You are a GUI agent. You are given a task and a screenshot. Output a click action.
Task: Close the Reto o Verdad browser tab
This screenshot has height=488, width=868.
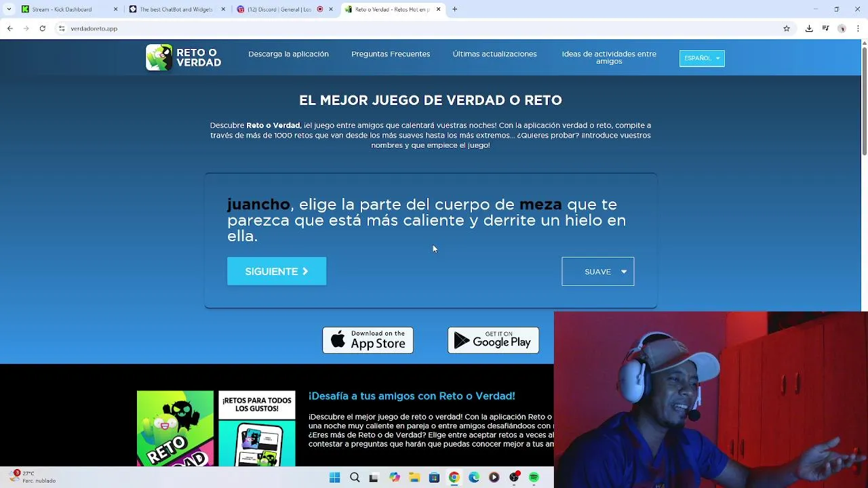pyautogui.click(x=438, y=9)
